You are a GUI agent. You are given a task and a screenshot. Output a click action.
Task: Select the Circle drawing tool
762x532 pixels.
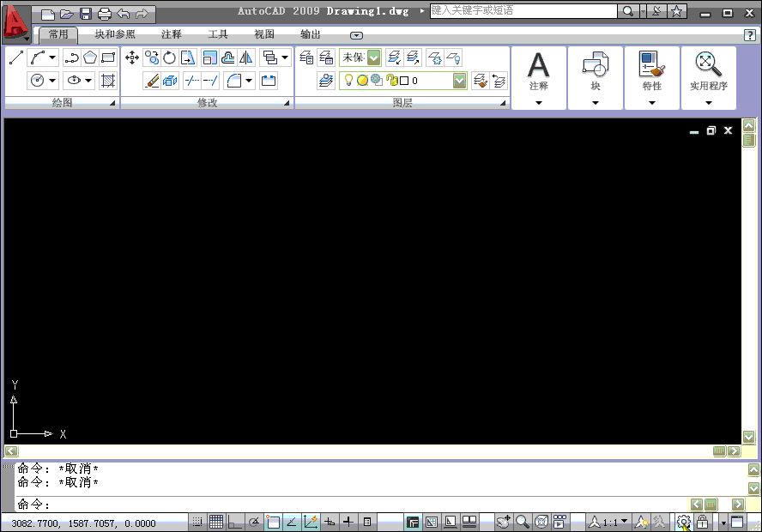coord(35,81)
